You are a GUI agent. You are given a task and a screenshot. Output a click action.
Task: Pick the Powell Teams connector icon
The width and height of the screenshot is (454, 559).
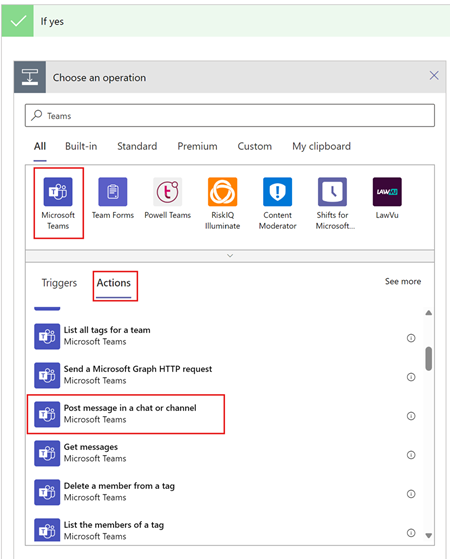coord(168,192)
